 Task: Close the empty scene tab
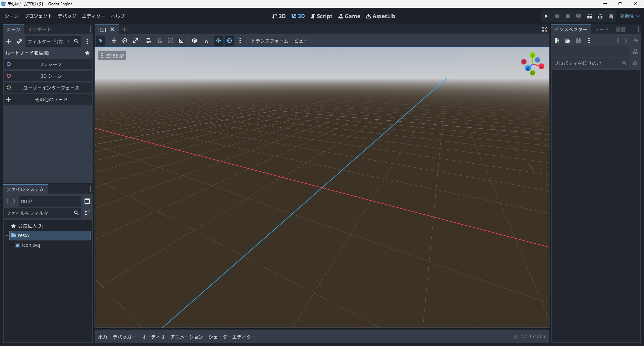point(112,30)
